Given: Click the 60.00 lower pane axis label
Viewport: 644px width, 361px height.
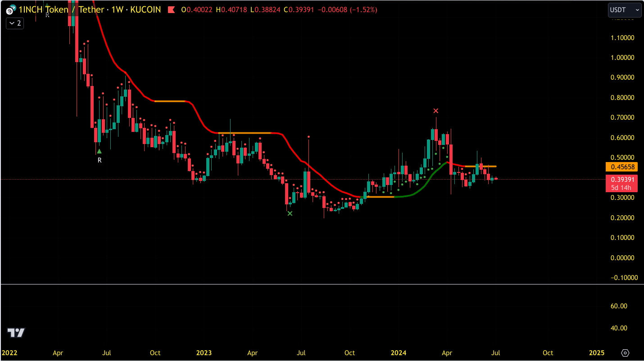Looking at the screenshot, I should click(619, 306).
